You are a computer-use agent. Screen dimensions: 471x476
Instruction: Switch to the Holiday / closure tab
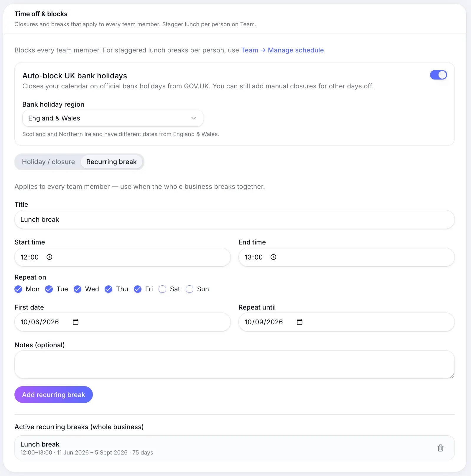click(48, 162)
